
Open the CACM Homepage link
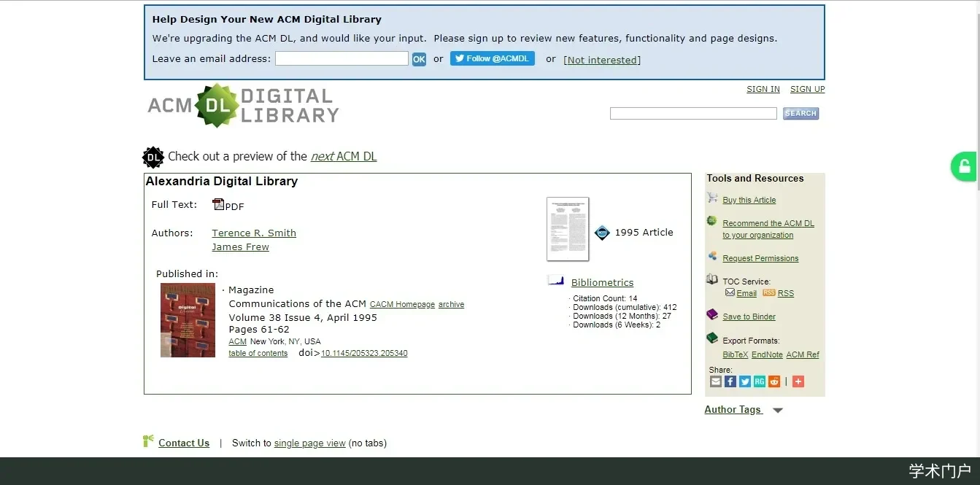pyautogui.click(x=402, y=304)
